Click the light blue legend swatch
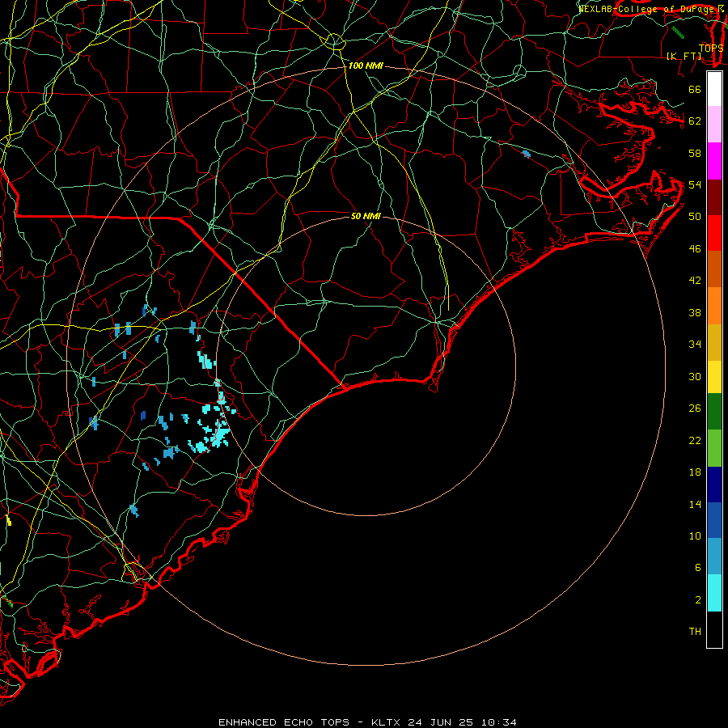This screenshot has width=728, height=728. [714, 557]
